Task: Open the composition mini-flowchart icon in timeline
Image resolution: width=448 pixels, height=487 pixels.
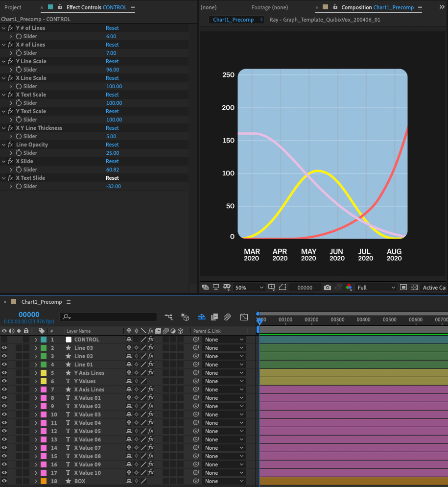Action: point(168,317)
